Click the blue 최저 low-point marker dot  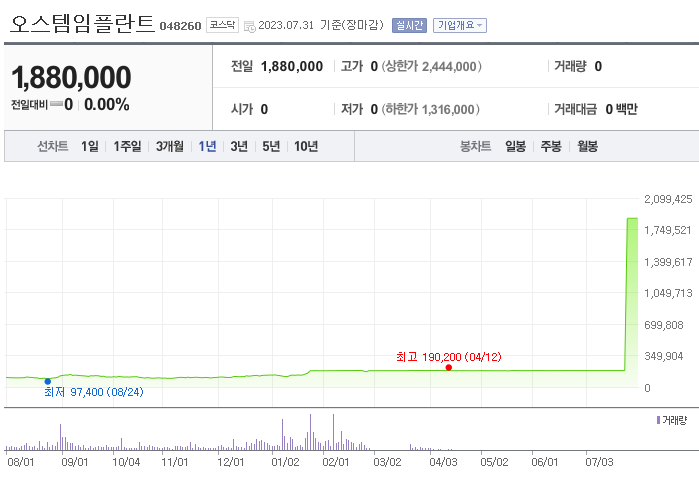tap(48, 381)
